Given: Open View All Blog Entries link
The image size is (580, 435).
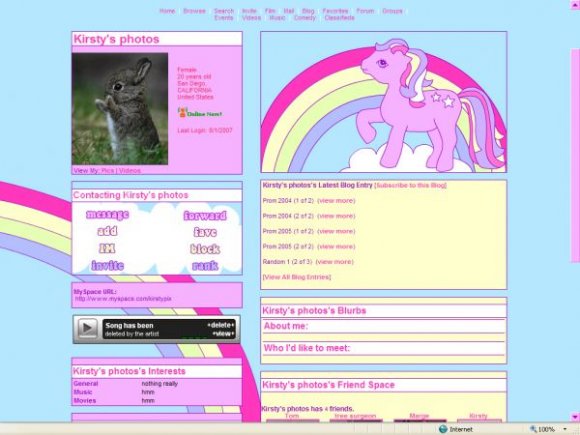Looking at the screenshot, I should pos(297,277).
